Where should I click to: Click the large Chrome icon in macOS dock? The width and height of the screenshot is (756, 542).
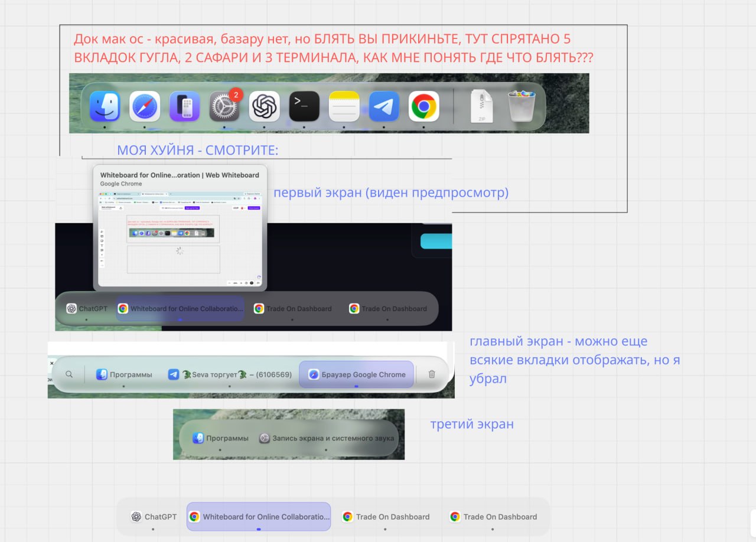pos(423,106)
